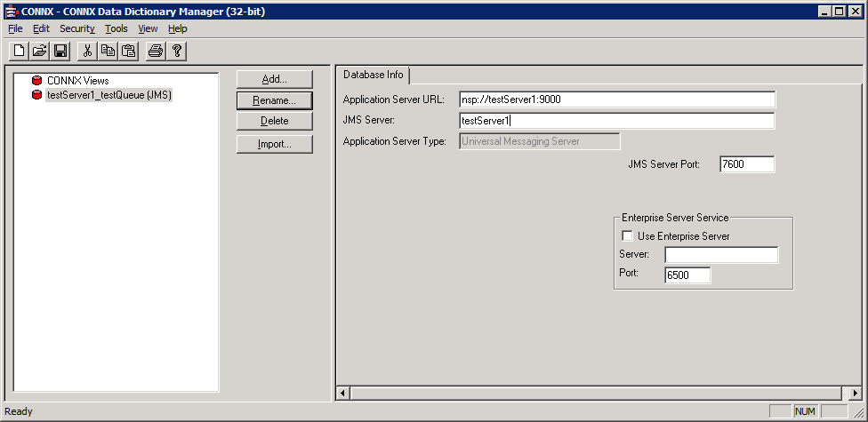The image size is (868, 422).
Task: Select testServer1_testQueue (JMS) tree item
Action: click(109, 95)
